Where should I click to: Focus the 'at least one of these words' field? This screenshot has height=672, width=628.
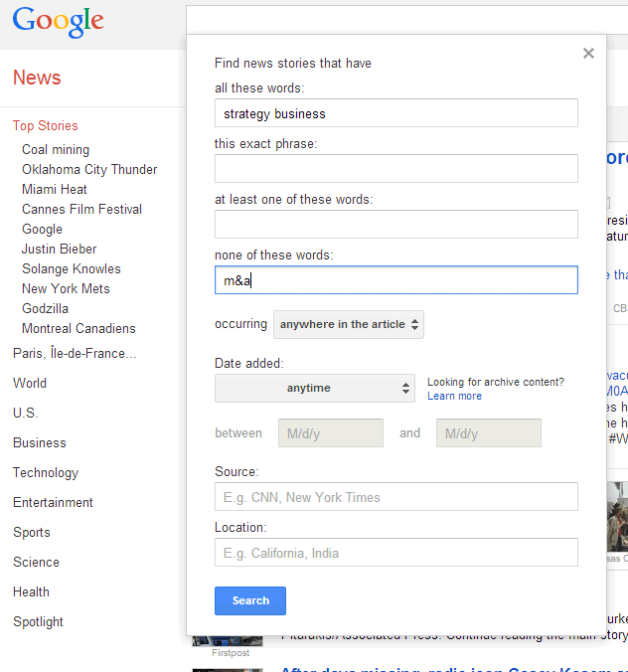tap(396, 224)
